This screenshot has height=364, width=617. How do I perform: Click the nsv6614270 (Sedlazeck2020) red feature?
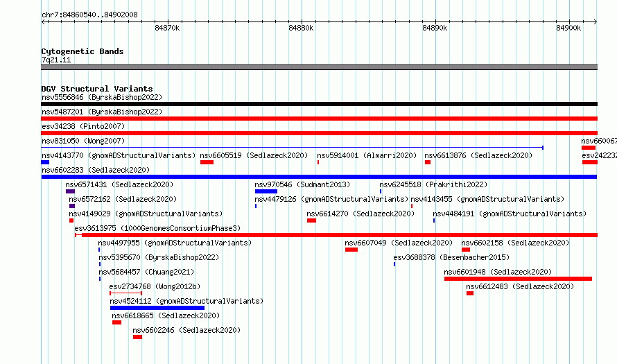pos(312,220)
